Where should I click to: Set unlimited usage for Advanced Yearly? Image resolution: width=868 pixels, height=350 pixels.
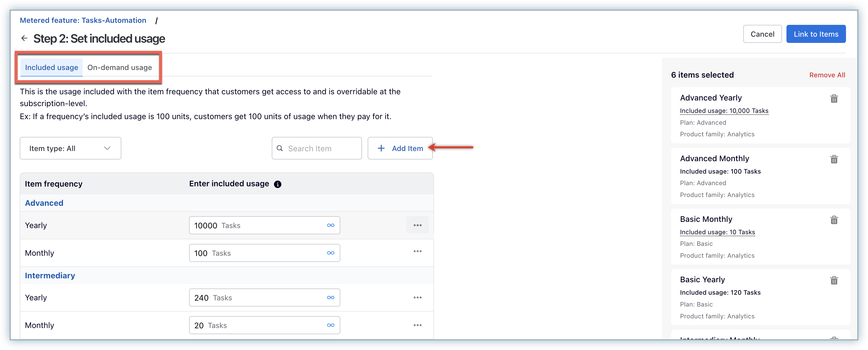click(x=330, y=225)
